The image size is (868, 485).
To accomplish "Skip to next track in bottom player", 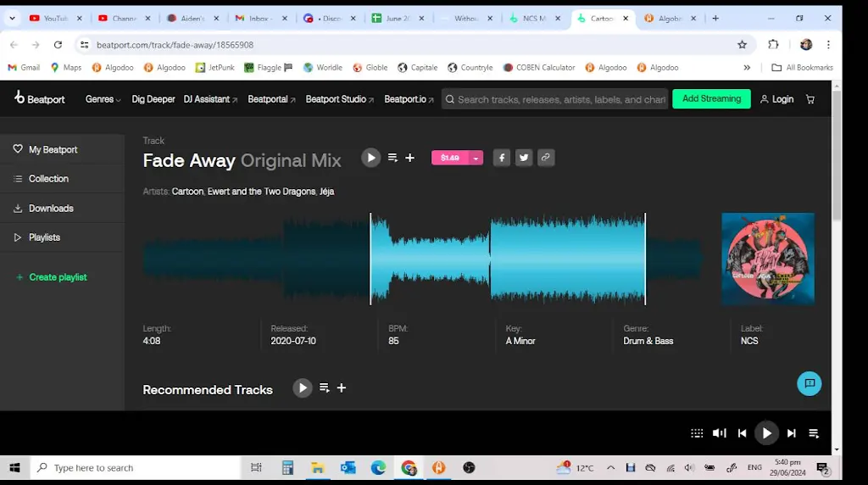I will coord(792,433).
